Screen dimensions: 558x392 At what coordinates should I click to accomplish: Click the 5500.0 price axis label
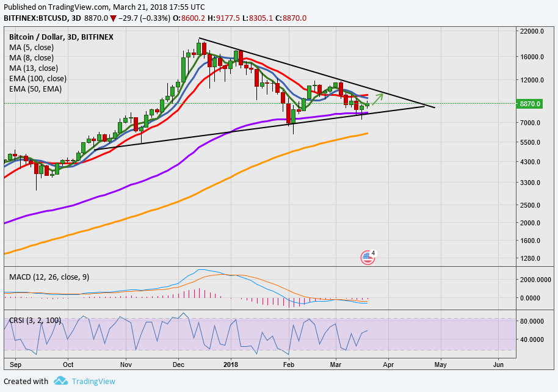(530, 142)
